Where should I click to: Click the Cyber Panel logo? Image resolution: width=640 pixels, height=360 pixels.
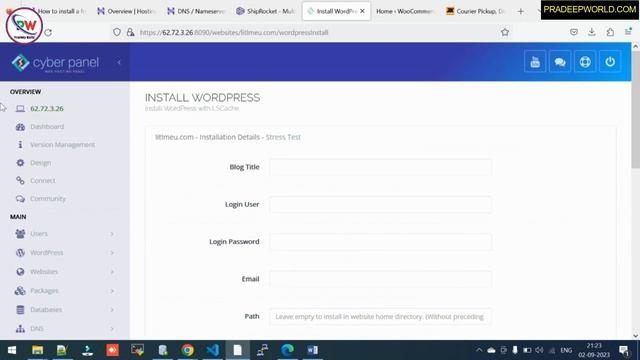tap(55, 63)
